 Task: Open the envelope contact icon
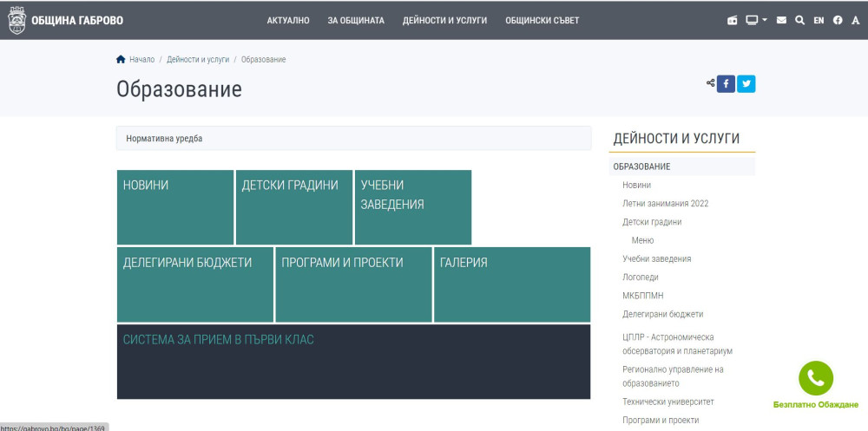tap(781, 20)
